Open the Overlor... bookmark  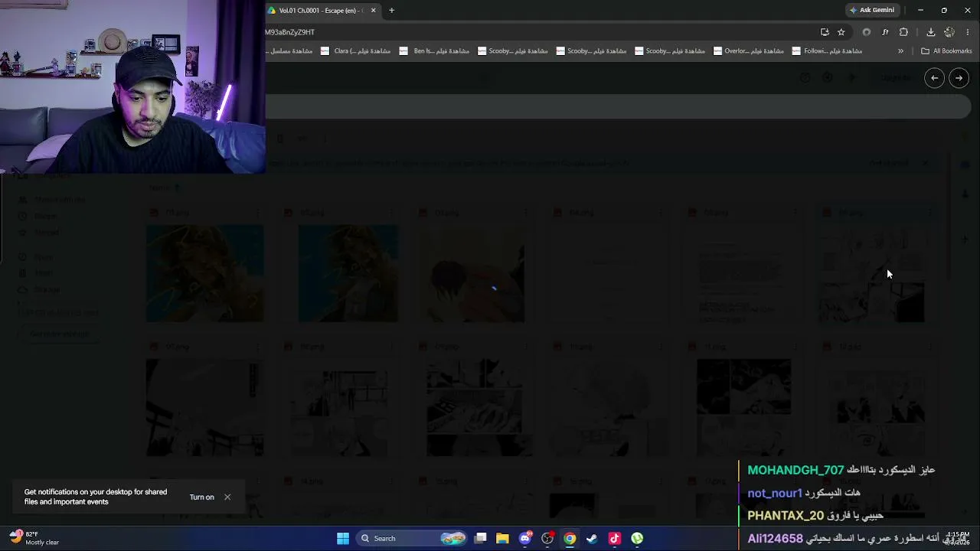pyautogui.click(x=749, y=51)
